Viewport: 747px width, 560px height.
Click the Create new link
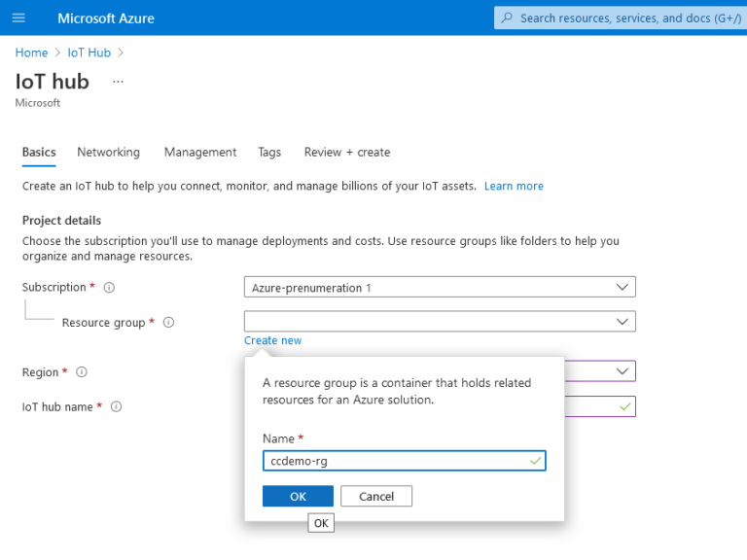coord(273,341)
